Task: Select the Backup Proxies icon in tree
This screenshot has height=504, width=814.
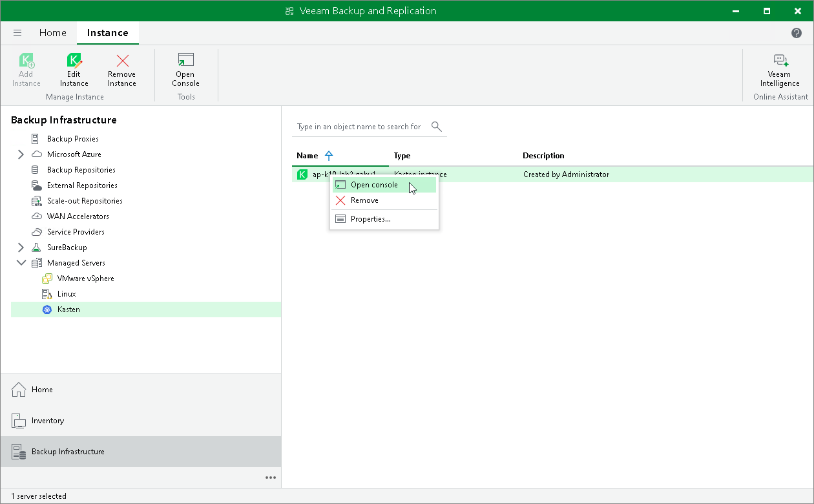Action: click(35, 139)
